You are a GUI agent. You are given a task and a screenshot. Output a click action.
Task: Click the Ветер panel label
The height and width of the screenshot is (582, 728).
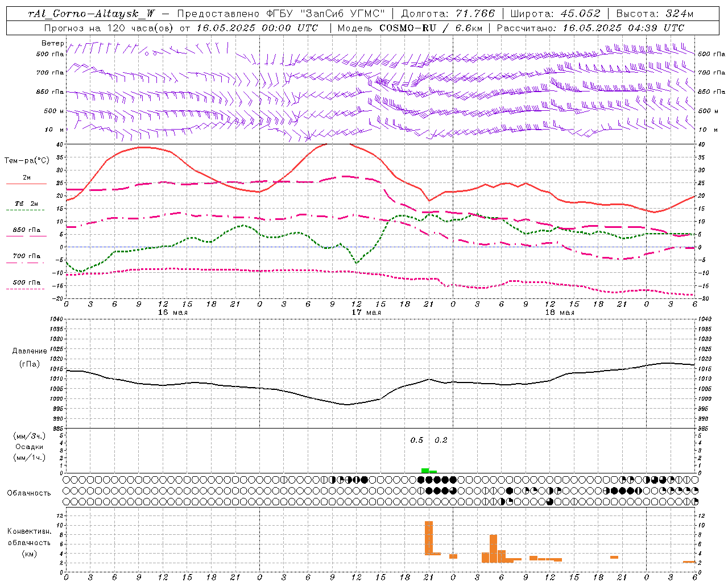tap(53, 43)
